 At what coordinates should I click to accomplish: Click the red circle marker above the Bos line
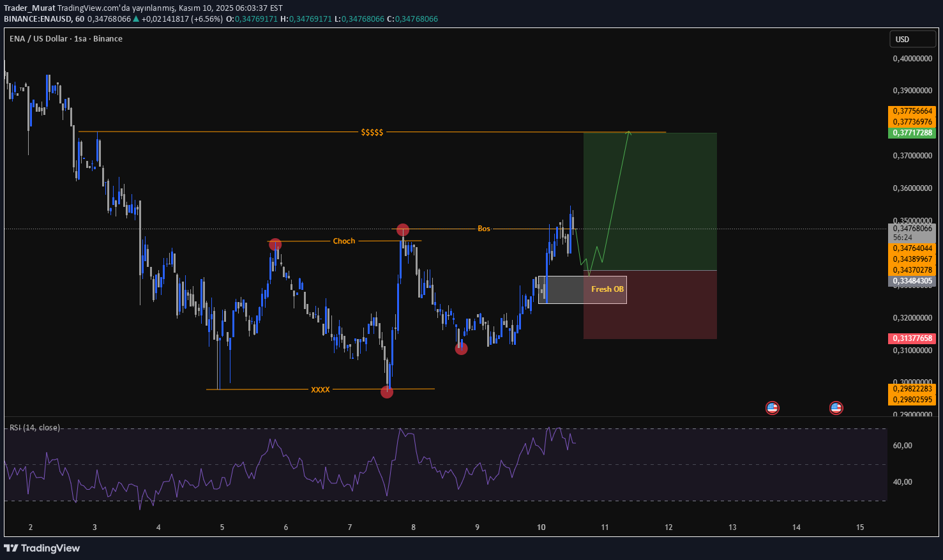pyautogui.click(x=403, y=230)
